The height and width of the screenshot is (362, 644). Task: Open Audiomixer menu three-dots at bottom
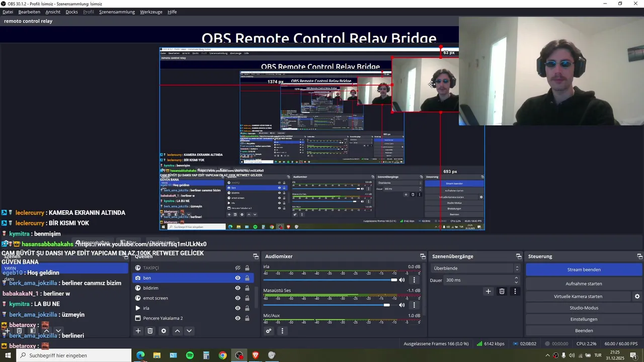pyautogui.click(x=282, y=331)
